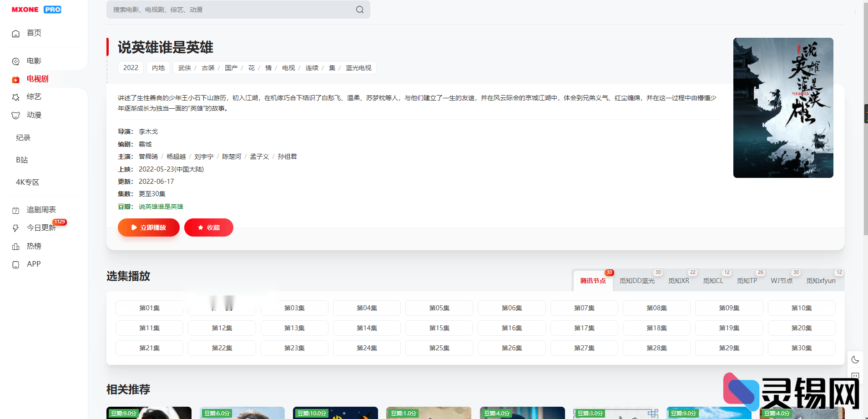Open the 电影 section via its icon
Viewport: 868px width, 419px height.
16,61
